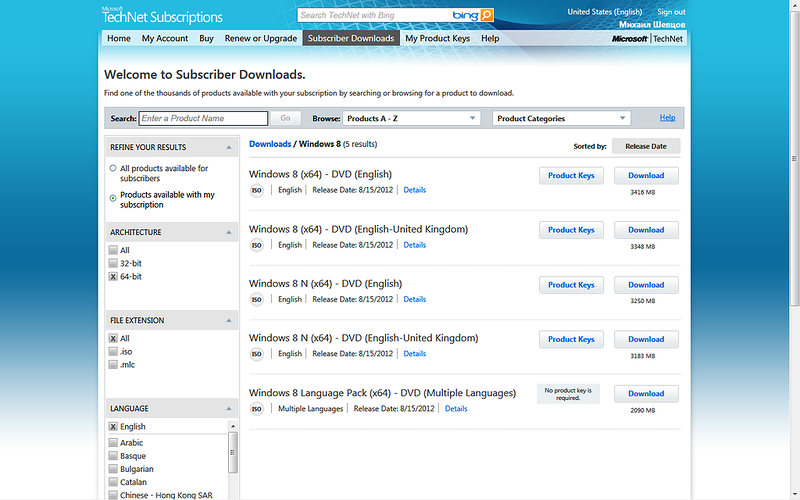Viewport: 800px width, 500px height.
Task: Check the Bulgarian language checkbox
Action: click(113, 469)
